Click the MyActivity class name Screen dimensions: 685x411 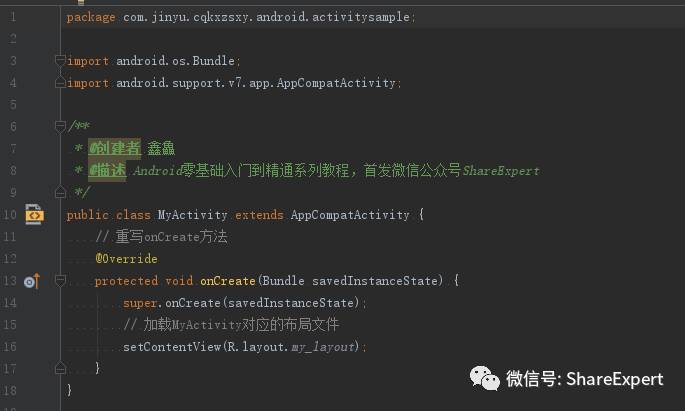coord(192,215)
